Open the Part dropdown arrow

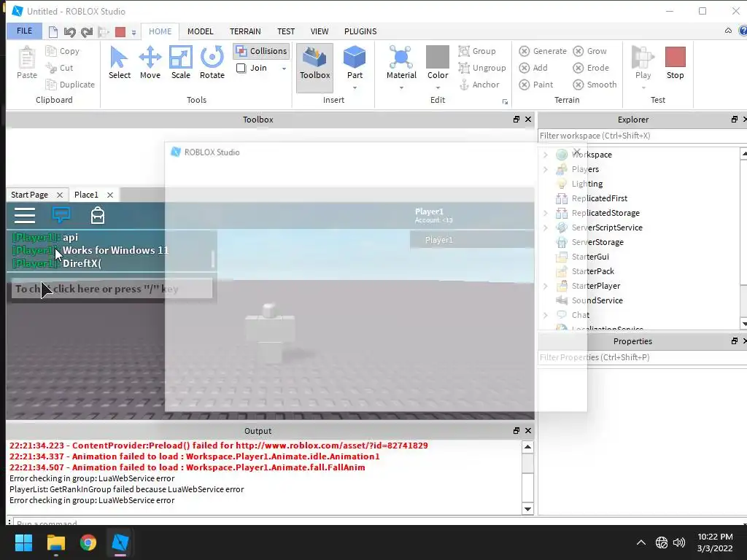(355, 87)
